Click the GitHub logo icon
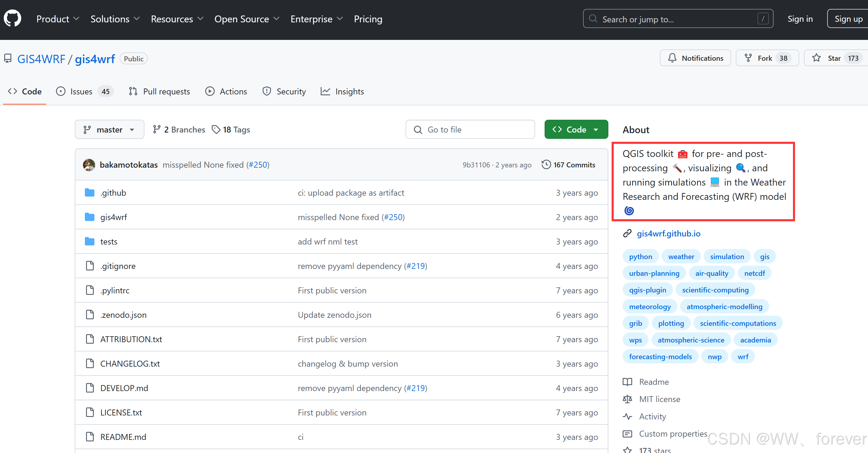 click(x=13, y=18)
